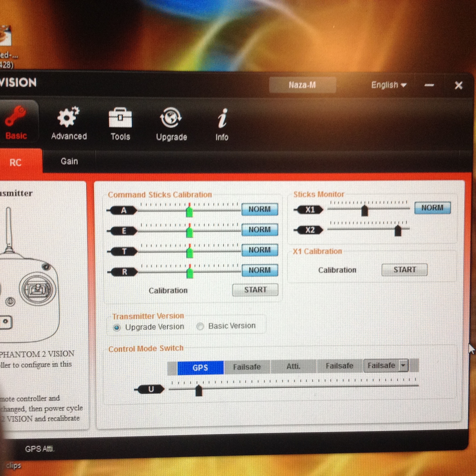Toggle NORM for channel A
The image size is (476, 476).
260,209
